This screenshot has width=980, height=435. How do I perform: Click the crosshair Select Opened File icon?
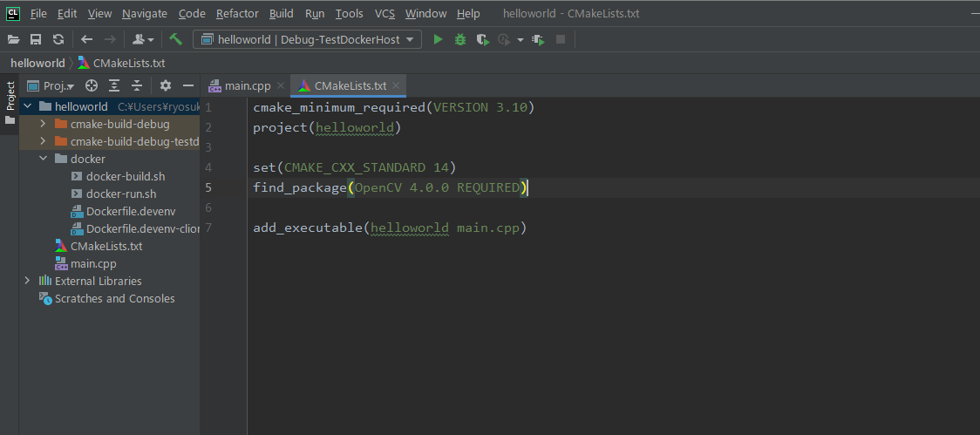click(92, 85)
